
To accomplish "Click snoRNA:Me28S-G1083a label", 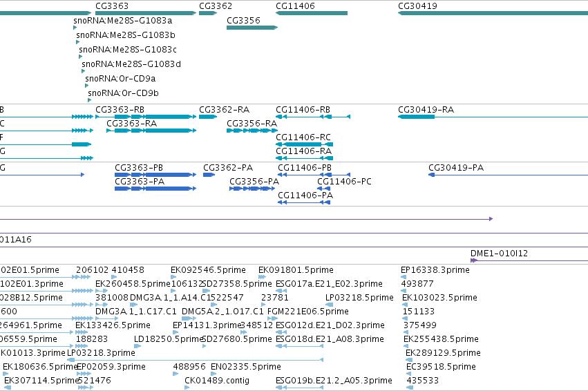I will click(x=122, y=20).
